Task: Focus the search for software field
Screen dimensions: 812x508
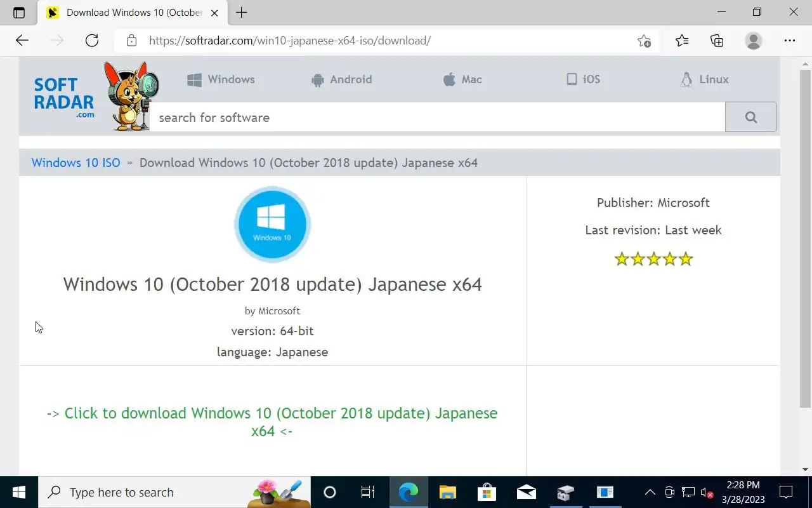Action: tap(437, 117)
